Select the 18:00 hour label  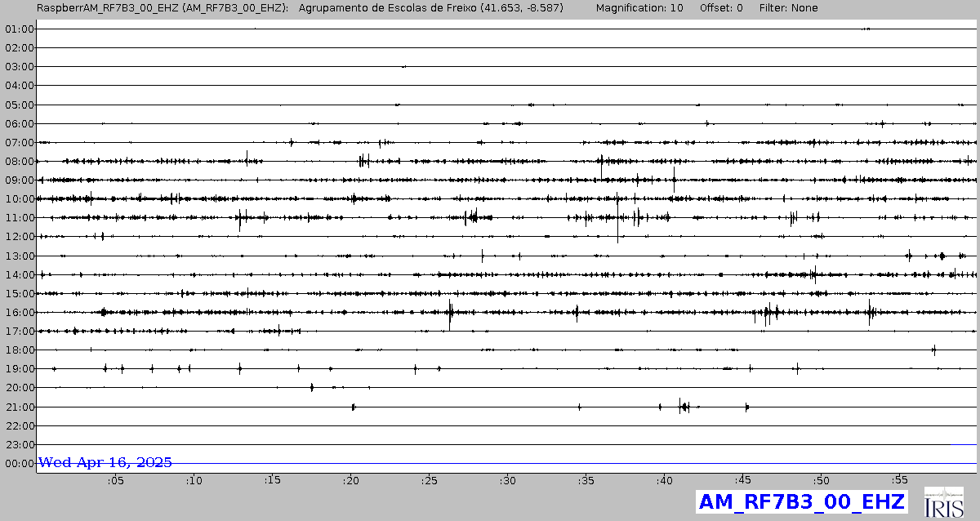pos(19,350)
